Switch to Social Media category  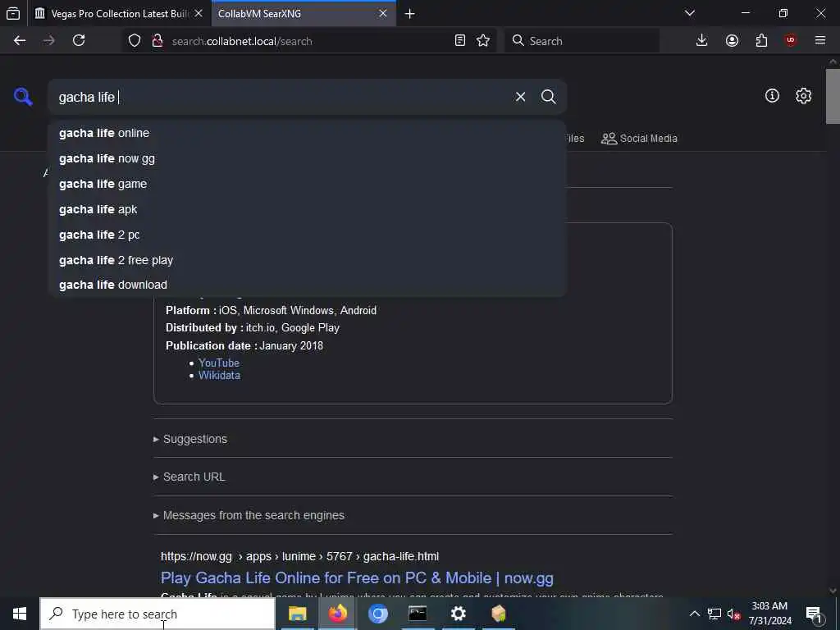pos(639,139)
